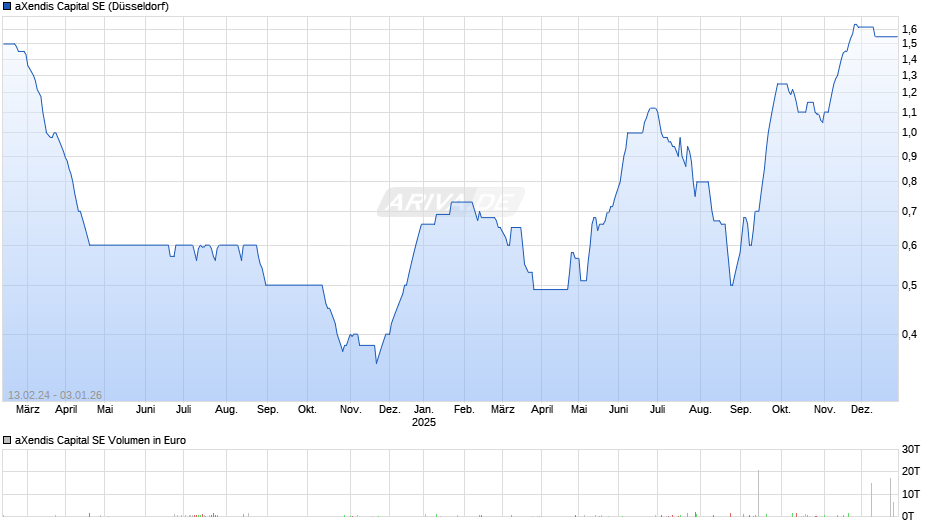Click the y-axis value '1,0'
Image resolution: width=940 pixels, height=526 pixels.
[x=909, y=133]
